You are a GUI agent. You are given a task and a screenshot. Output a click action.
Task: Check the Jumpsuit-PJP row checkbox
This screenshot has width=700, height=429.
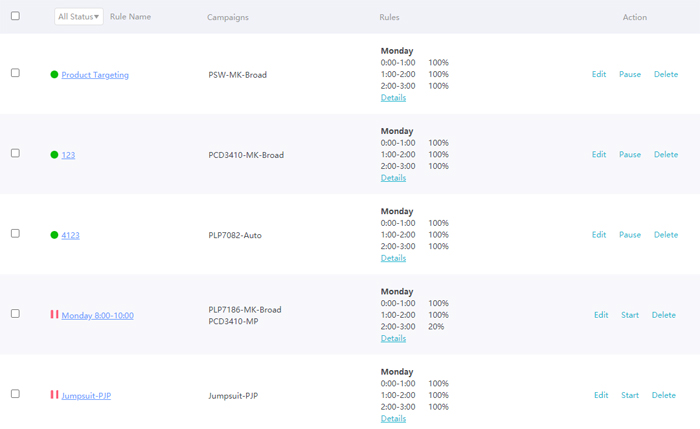coord(15,394)
